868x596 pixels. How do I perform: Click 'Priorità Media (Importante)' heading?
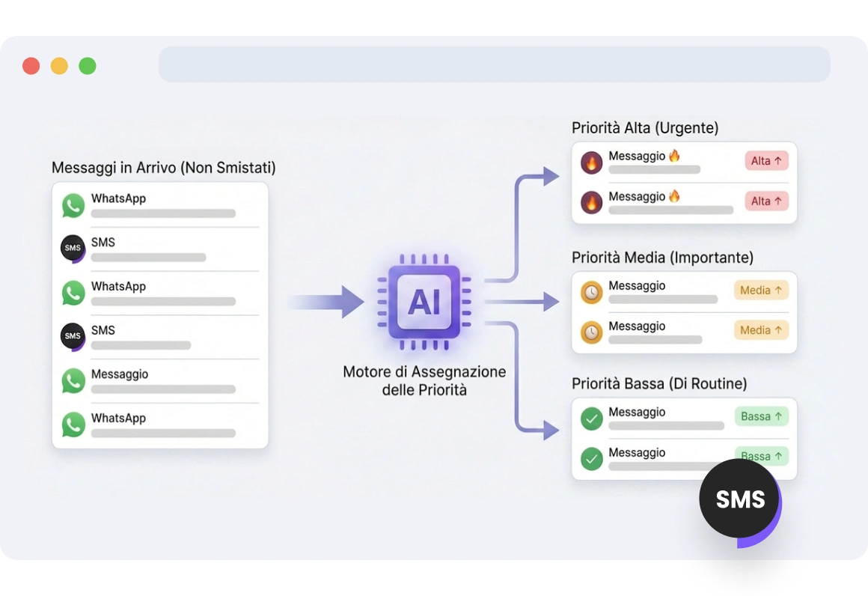(x=662, y=258)
